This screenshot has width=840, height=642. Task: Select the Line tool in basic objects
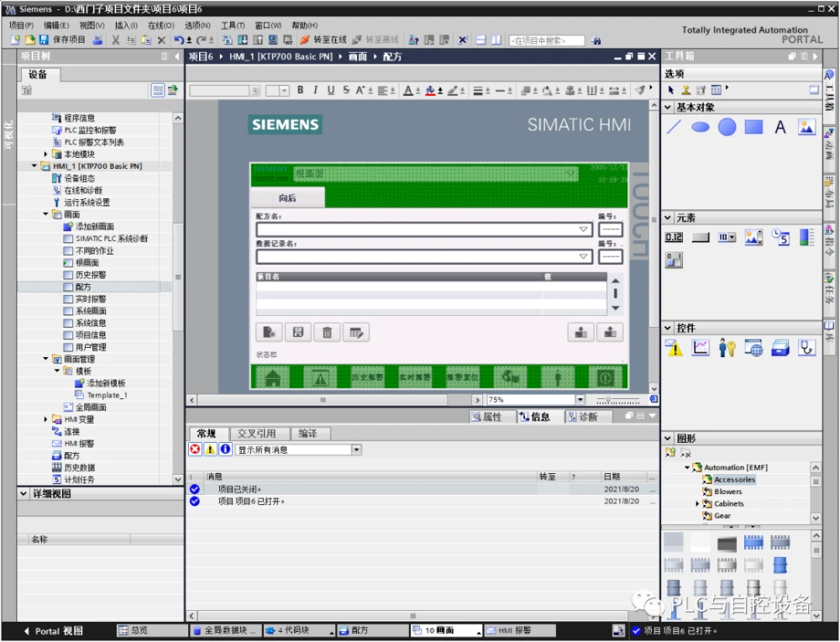point(674,127)
